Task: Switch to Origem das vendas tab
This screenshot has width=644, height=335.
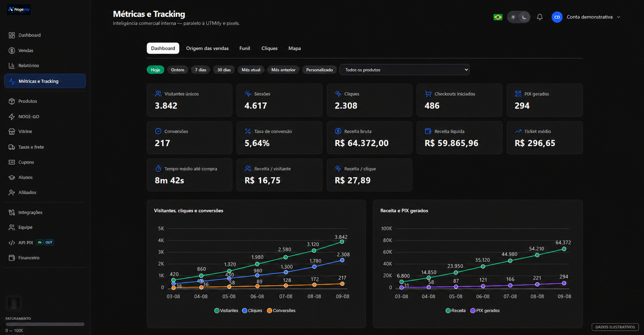Action: pyautogui.click(x=207, y=48)
